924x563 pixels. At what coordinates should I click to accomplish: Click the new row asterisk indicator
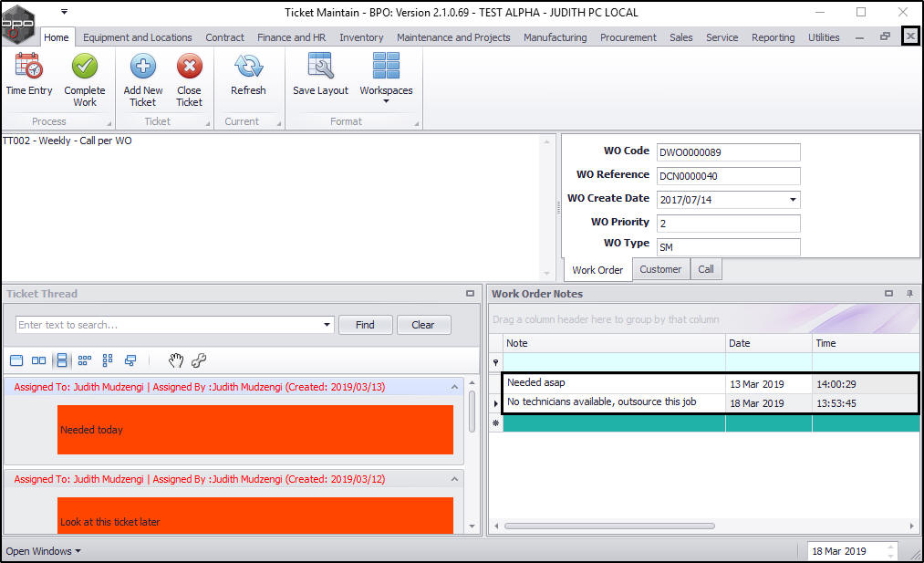[x=495, y=423]
